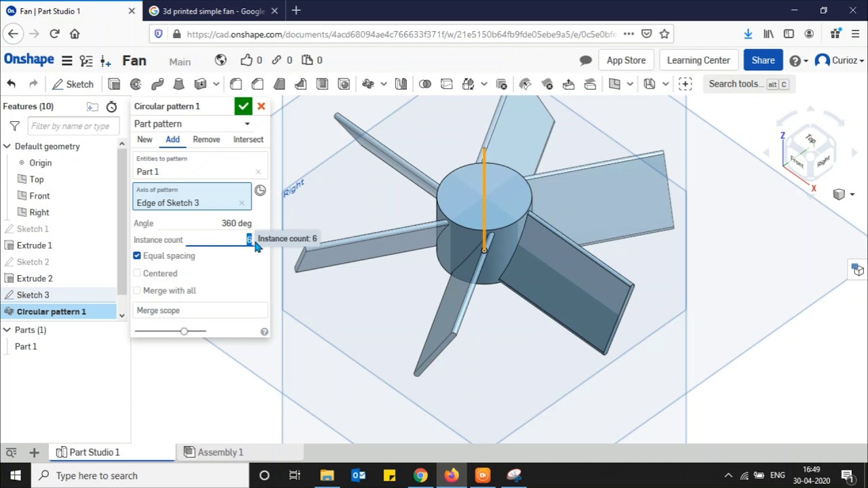Select the Hole tool icon

click(344, 84)
